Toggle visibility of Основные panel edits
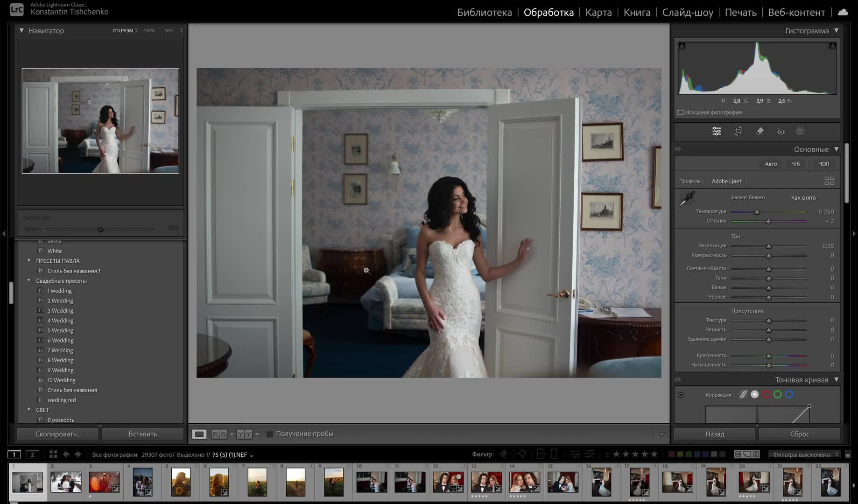 (x=678, y=149)
